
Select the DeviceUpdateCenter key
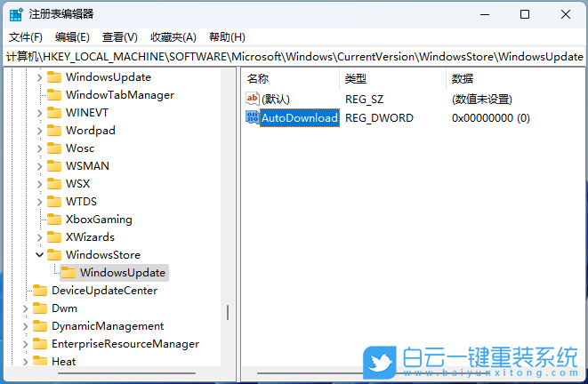pyautogui.click(x=104, y=291)
